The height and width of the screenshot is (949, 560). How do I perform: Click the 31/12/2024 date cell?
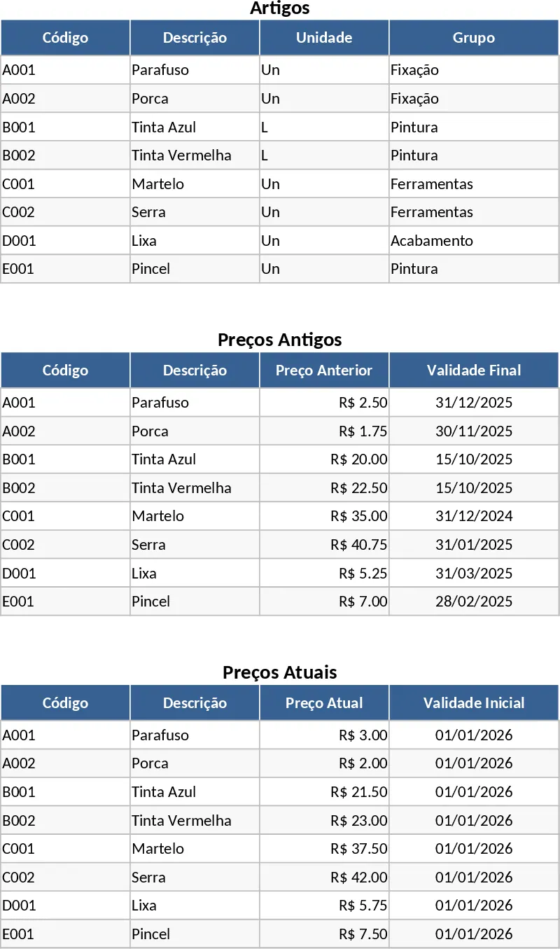click(474, 516)
